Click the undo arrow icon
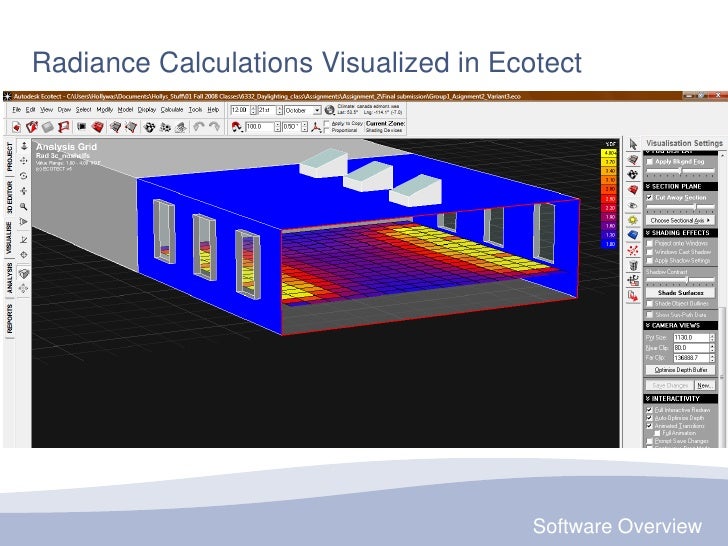Image resolution: width=728 pixels, height=546 pixels. (x=199, y=126)
